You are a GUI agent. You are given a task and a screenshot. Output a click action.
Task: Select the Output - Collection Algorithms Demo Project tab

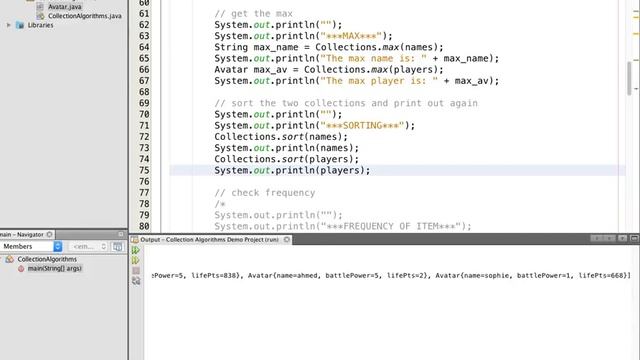(210, 240)
